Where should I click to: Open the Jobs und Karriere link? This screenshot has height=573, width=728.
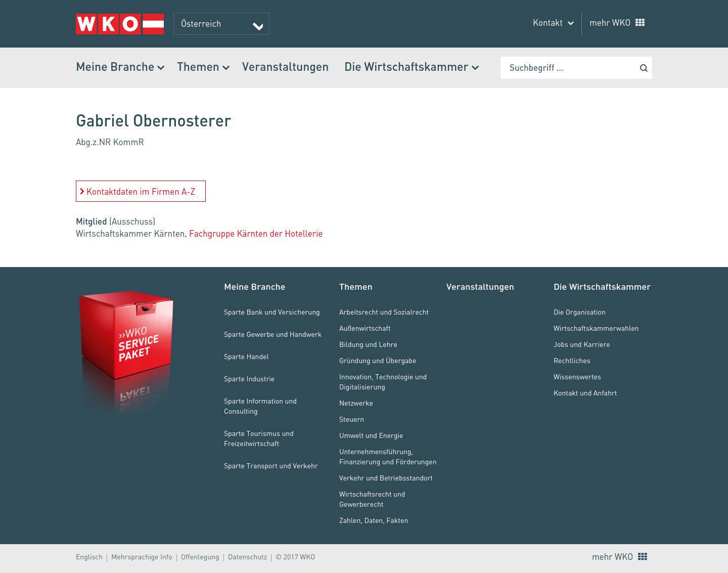(582, 344)
